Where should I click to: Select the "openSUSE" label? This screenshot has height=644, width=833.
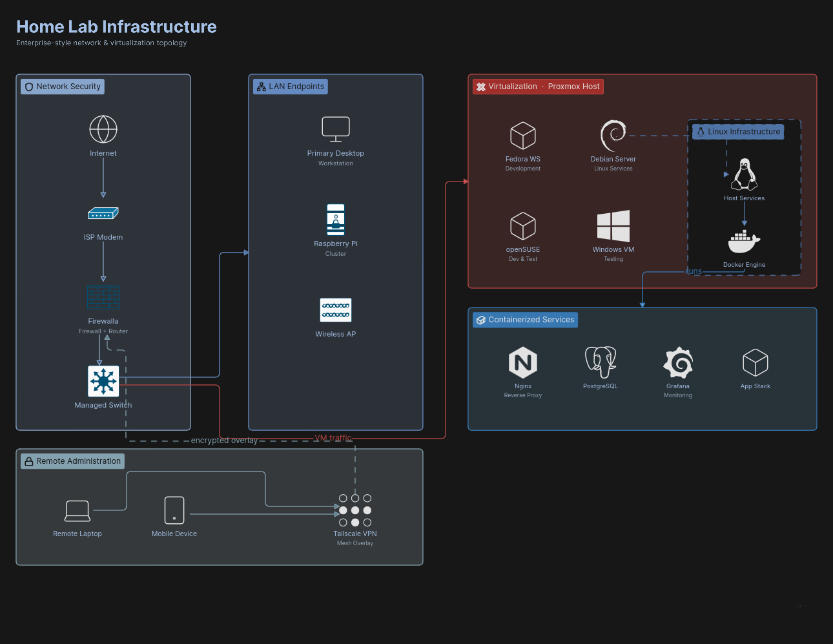(523, 250)
